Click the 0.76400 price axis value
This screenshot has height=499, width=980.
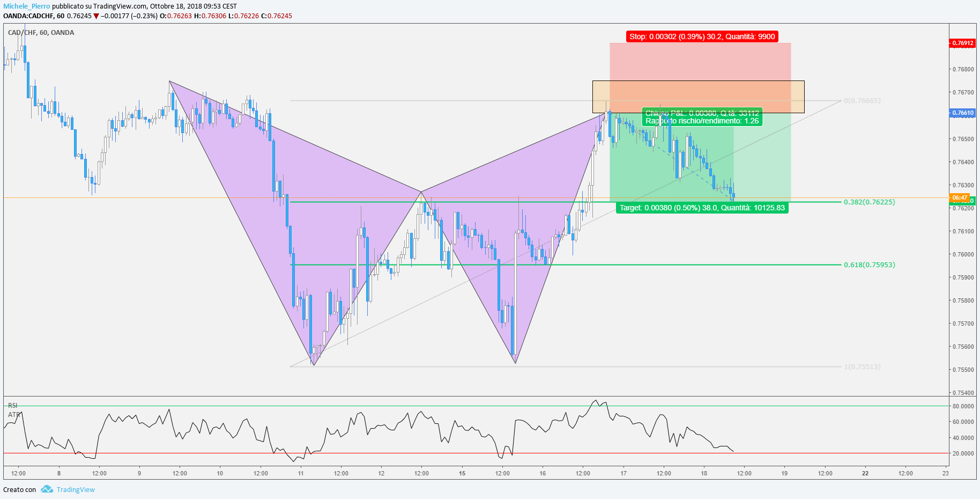(x=963, y=162)
